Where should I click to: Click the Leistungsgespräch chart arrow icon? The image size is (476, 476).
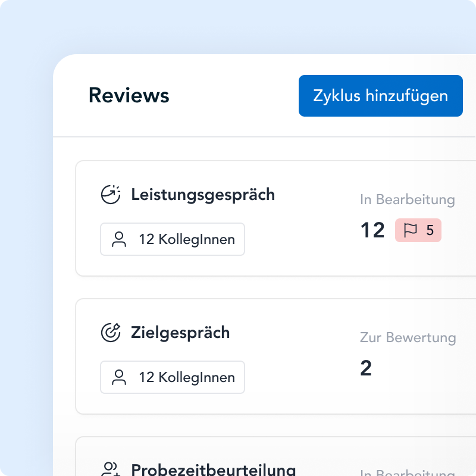pyautogui.click(x=111, y=195)
